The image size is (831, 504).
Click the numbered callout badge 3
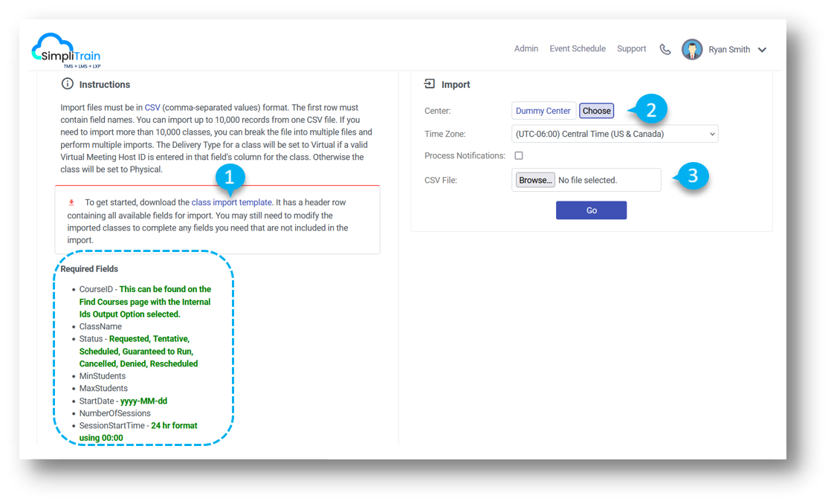click(692, 176)
